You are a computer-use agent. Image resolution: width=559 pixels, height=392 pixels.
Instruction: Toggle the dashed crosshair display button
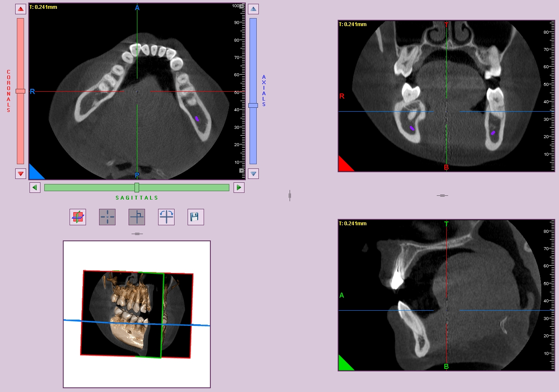[x=107, y=217]
